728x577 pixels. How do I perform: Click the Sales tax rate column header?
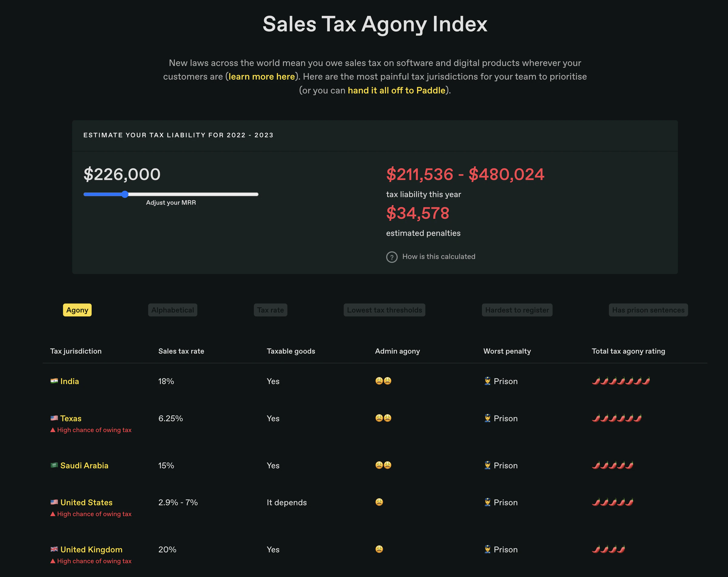[181, 351]
